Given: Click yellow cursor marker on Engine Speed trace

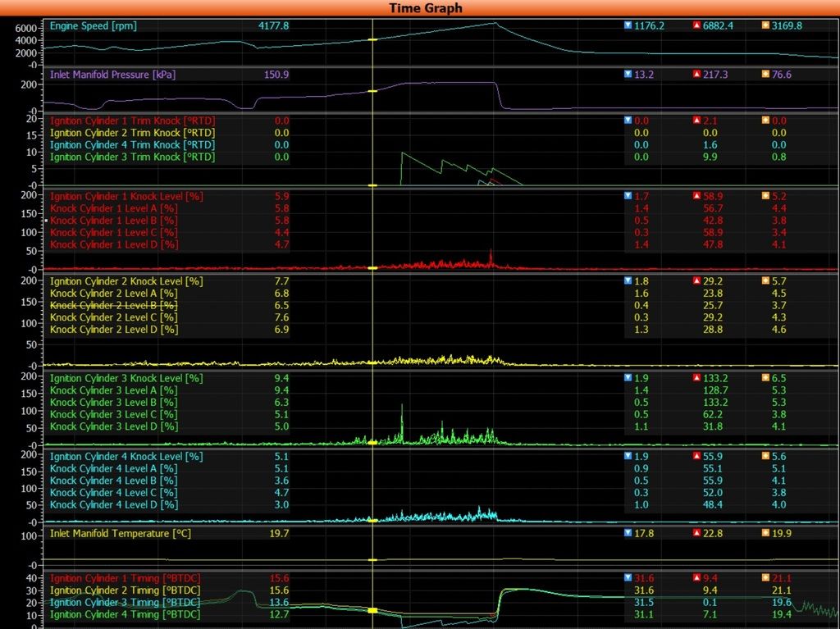Looking at the screenshot, I should pos(372,39).
